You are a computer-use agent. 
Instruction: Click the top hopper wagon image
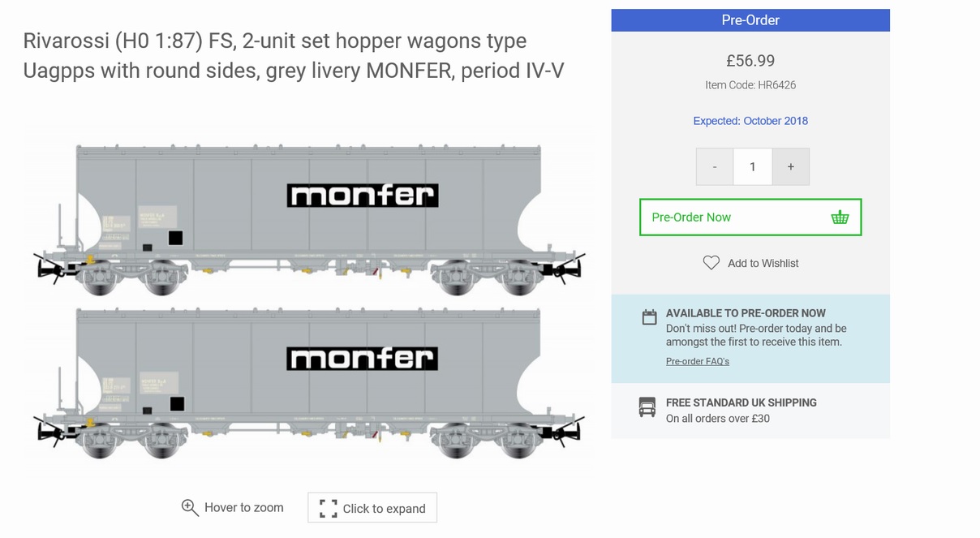coord(308,215)
